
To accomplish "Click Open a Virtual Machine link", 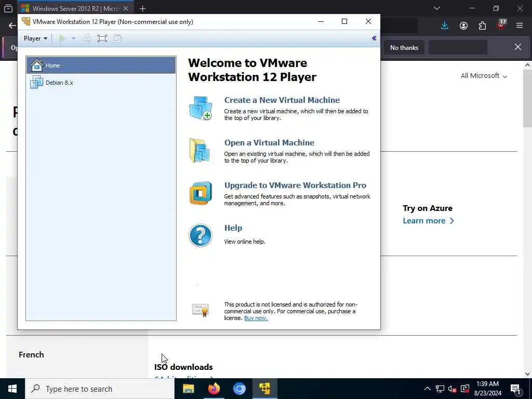I will tap(270, 142).
